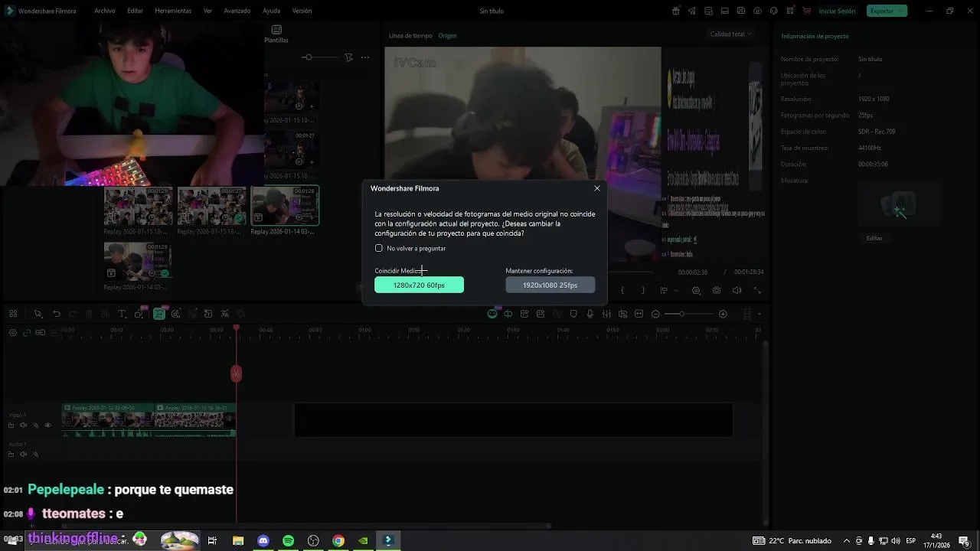This screenshot has width=980, height=551.
Task: Open the shopping cart icon
Action: click(806, 11)
